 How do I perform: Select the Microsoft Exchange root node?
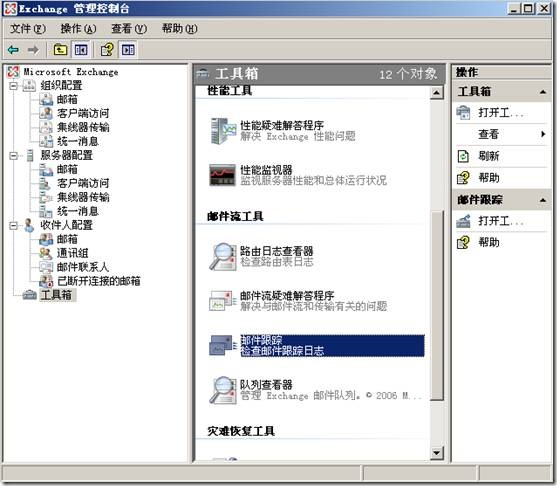(71, 72)
